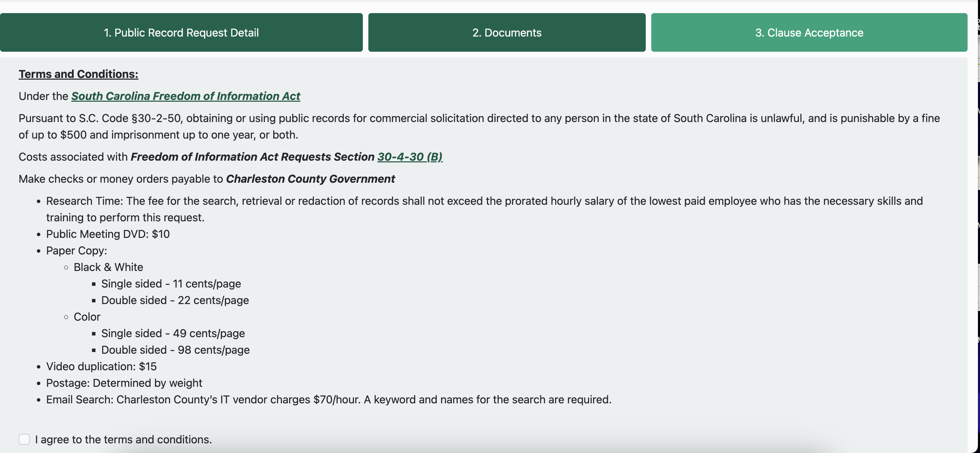Image resolution: width=980 pixels, height=453 pixels.
Task: Click Double sided 22 cents/page line
Action: pos(175,300)
